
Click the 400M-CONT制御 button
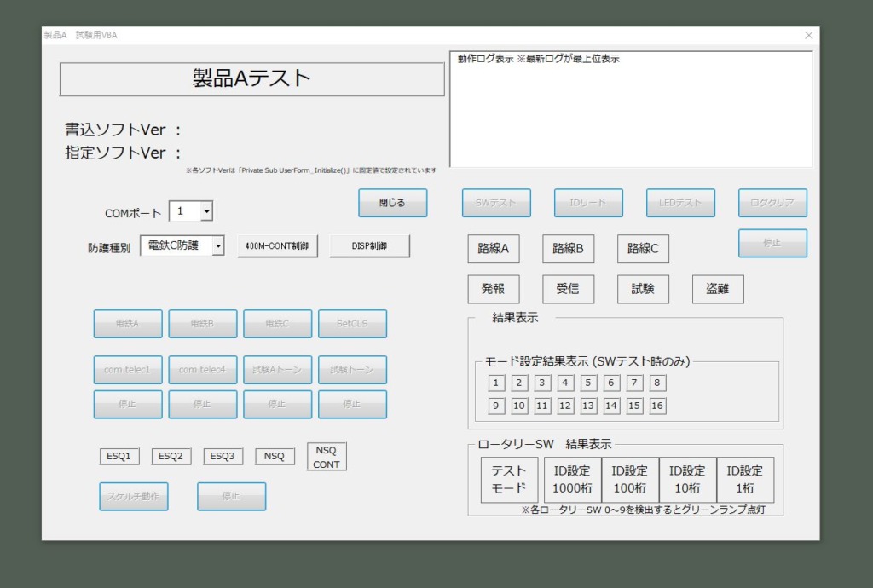pyautogui.click(x=277, y=246)
